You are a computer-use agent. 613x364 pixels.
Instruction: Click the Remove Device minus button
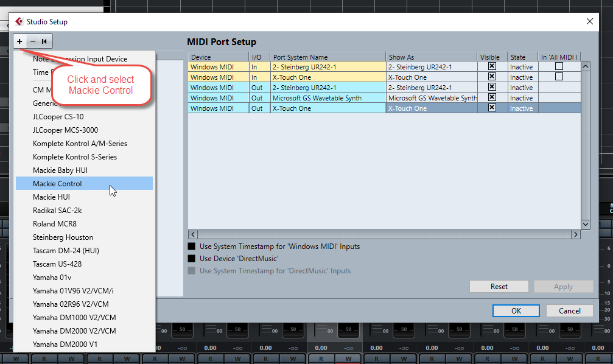[32, 41]
